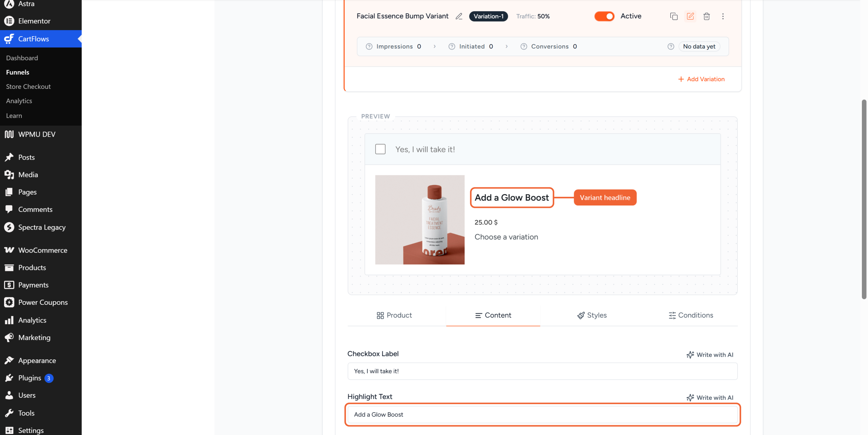Image resolution: width=868 pixels, height=435 pixels.
Task: Check the Yes, I will take it checkbox
Action: point(380,149)
